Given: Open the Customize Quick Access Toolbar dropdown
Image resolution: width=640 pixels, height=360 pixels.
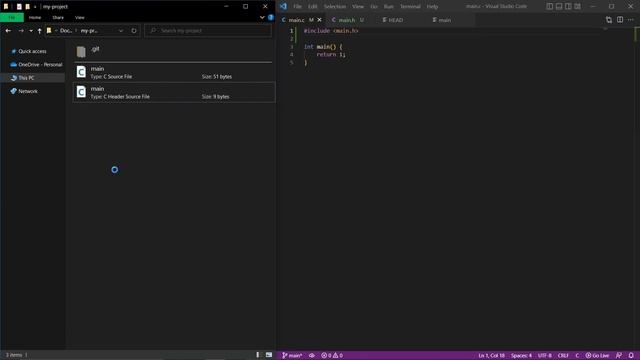Looking at the screenshot, I should pyautogui.click(x=35, y=7).
